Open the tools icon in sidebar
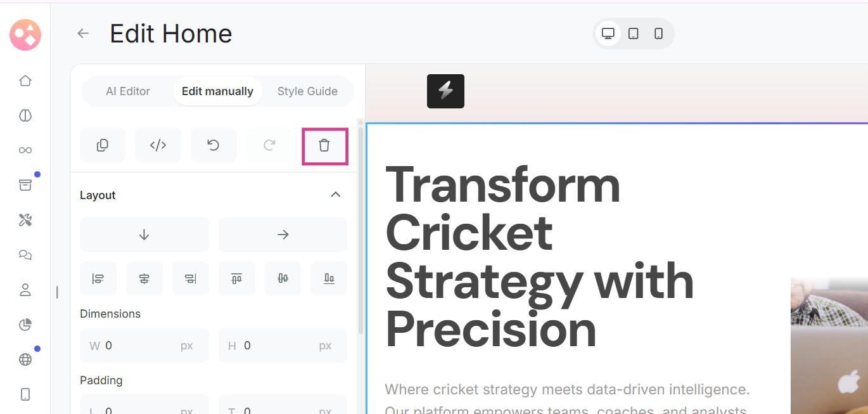The width and height of the screenshot is (868, 414). pyautogui.click(x=25, y=220)
